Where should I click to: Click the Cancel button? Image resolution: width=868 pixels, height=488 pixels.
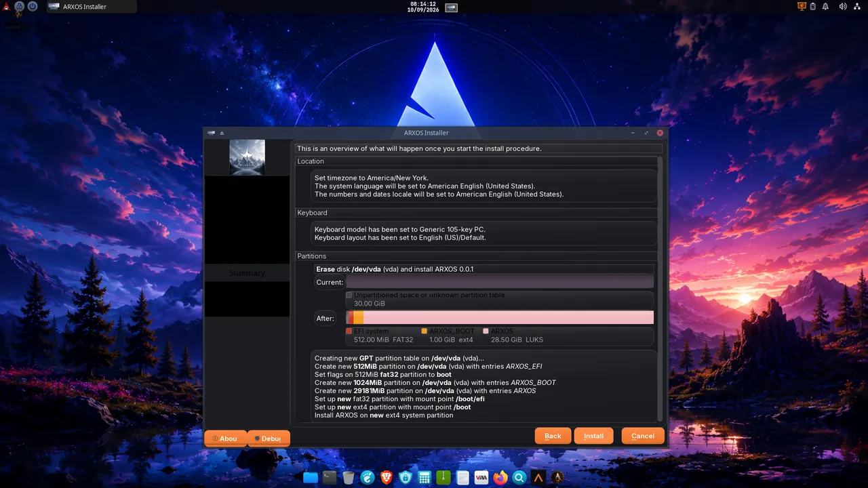click(643, 436)
